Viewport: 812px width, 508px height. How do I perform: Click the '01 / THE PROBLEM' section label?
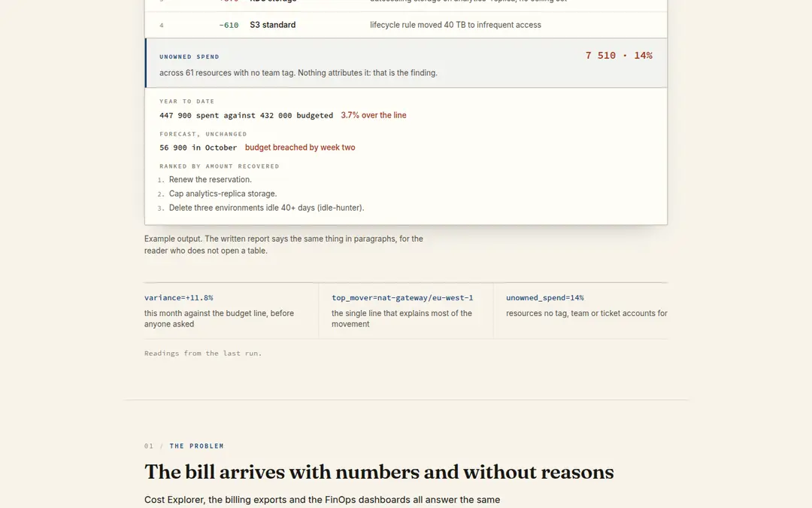pyautogui.click(x=184, y=446)
